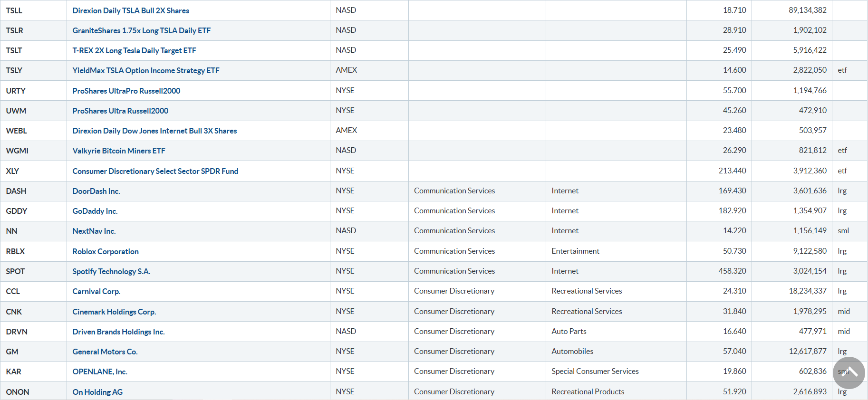Click the TSLL ticker symbol cell
This screenshot has height=400, width=868.
14,10
